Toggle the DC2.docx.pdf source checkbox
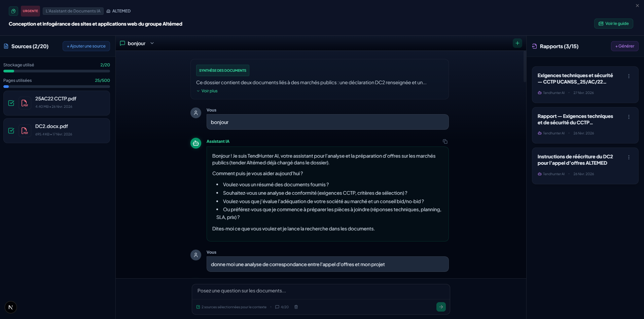644x319 pixels. pyautogui.click(x=11, y=131)
